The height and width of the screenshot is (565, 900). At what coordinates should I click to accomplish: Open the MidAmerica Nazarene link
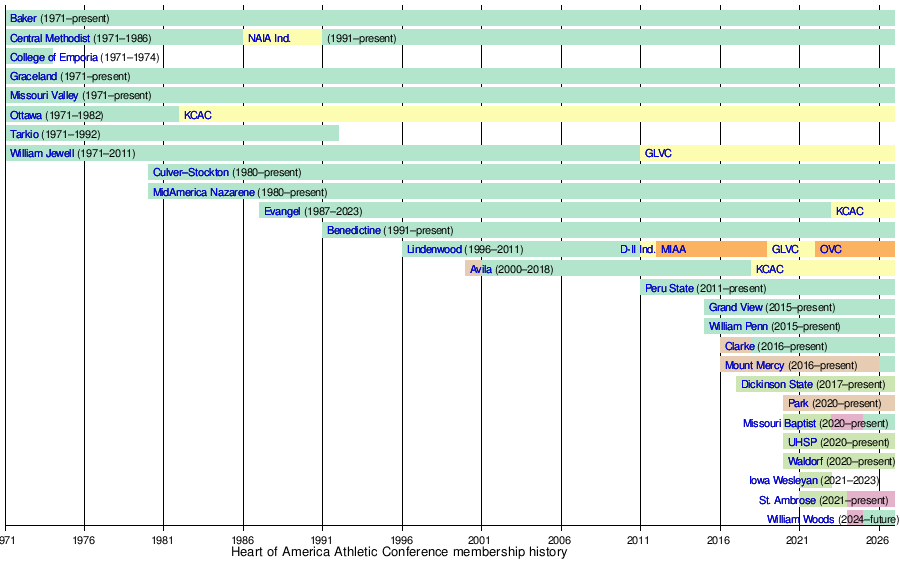point(204,192)
